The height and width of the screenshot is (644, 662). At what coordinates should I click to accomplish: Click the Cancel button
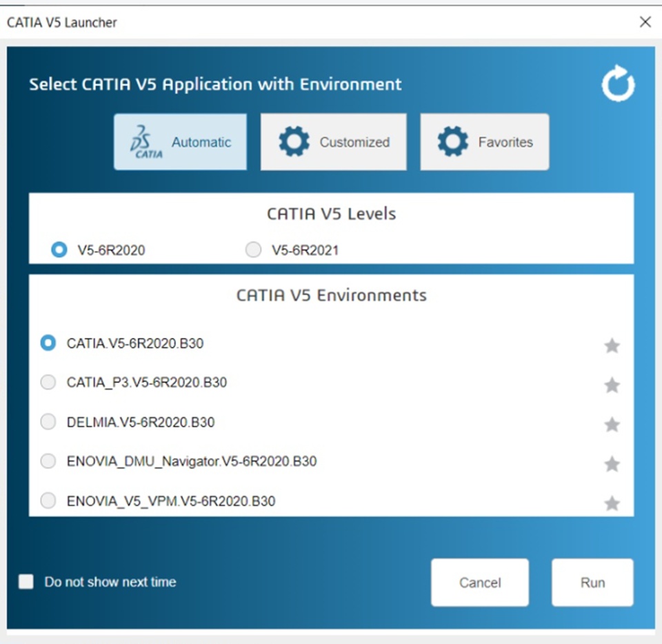pyautogui.click(x=480, y=583)
